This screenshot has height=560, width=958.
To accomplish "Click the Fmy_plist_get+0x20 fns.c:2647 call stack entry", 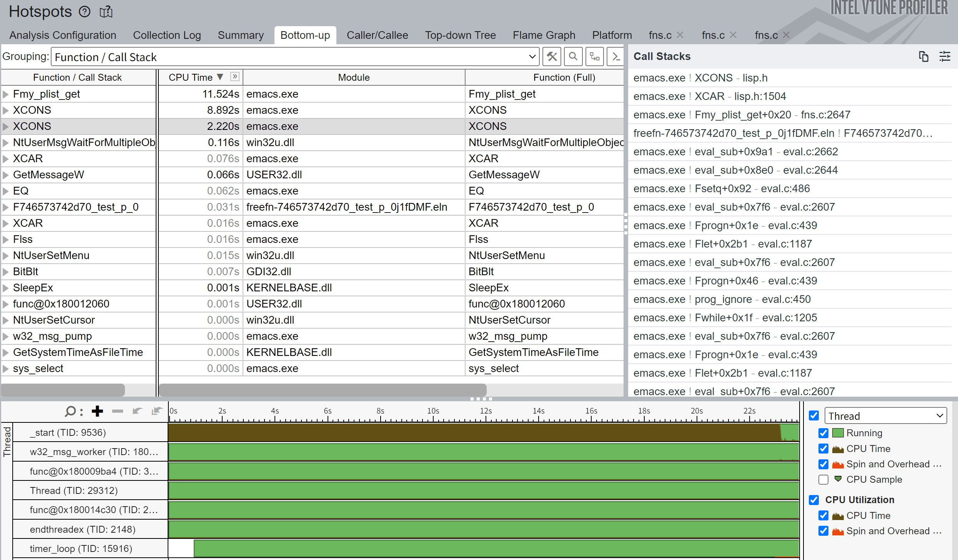I will click(742, 115).
